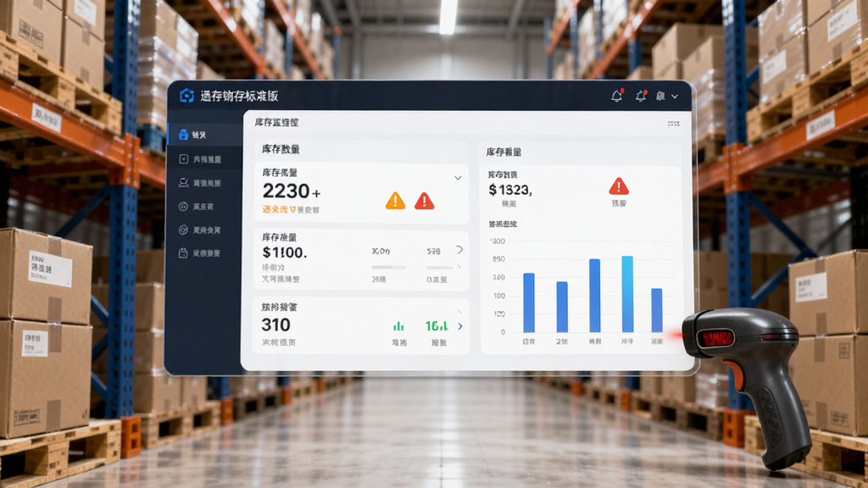Viewport: 868px width, 488px height.
Task: Click the "2230+" value
Action: tap(292, 191)
